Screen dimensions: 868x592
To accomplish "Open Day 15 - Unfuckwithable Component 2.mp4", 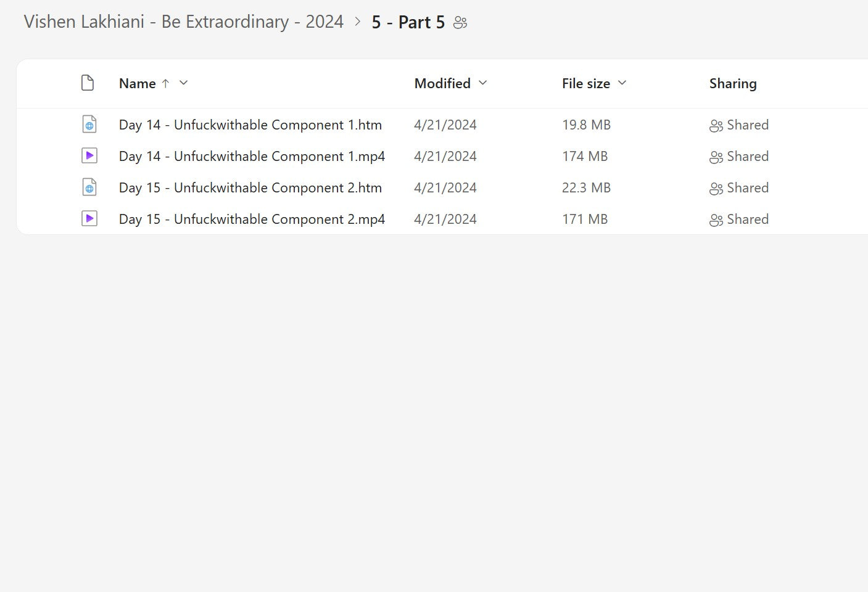I will [x=252, y=220].
